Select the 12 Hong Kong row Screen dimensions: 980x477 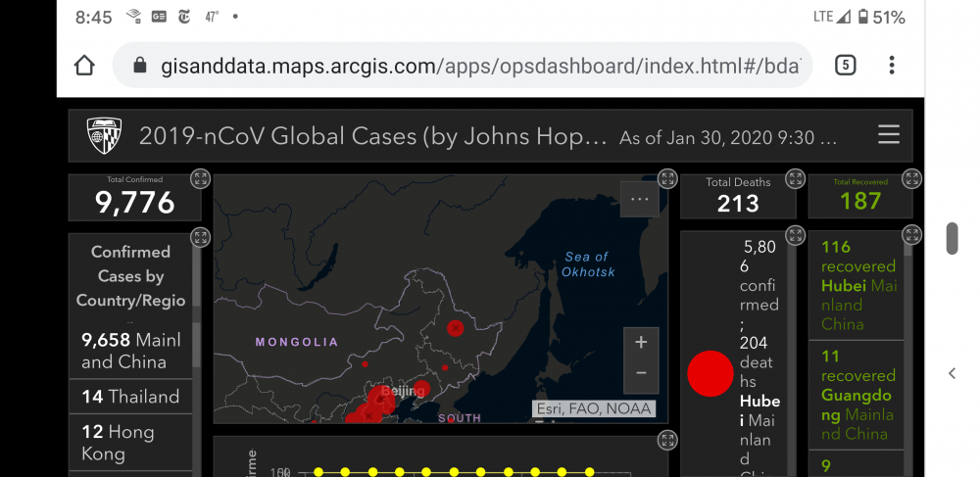130,443
